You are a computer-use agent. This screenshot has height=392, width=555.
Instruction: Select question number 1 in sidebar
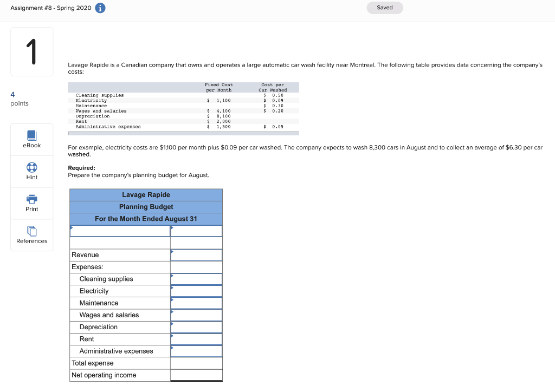point(31,51)
